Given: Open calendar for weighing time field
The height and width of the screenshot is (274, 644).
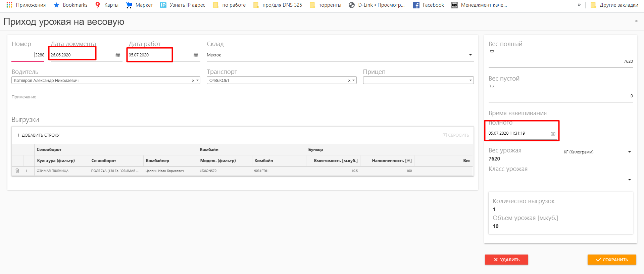Looking at the screenshot, I should (553, 134).
